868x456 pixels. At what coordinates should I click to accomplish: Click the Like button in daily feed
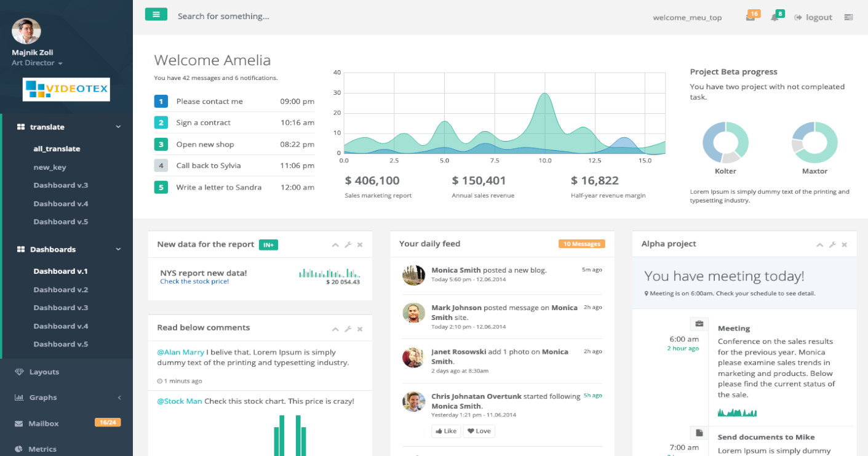[x=447, y=431]
